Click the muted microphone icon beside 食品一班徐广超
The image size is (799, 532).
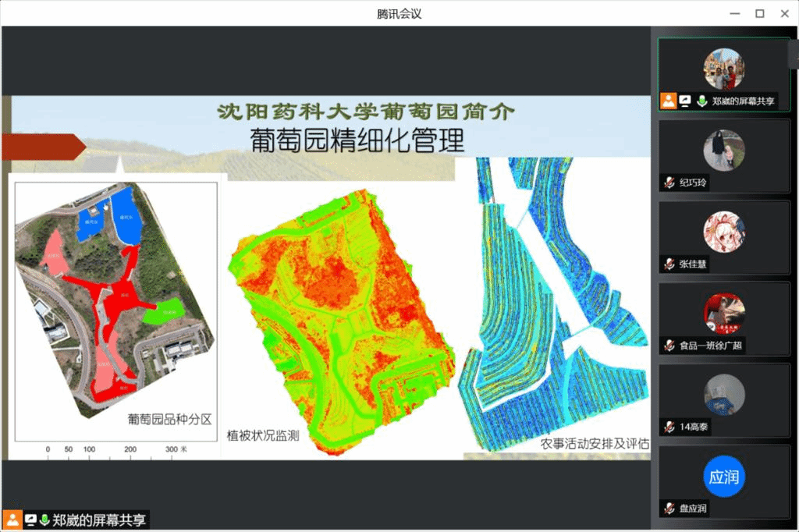pos(669,345)
